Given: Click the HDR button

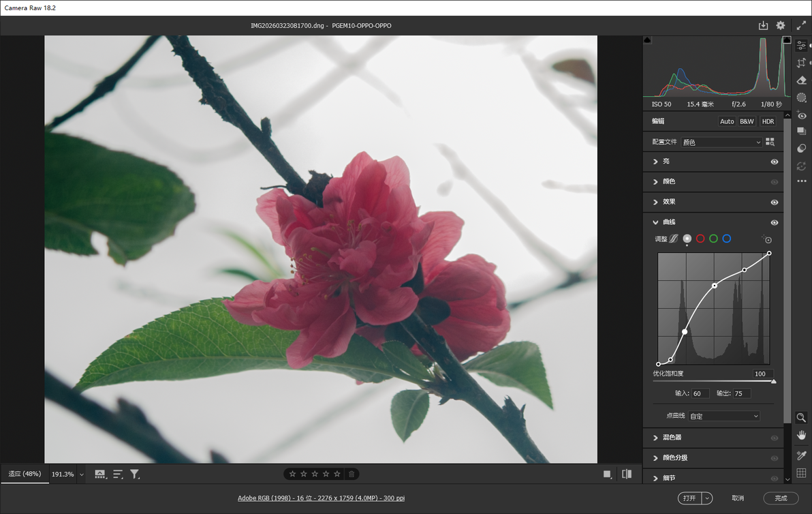Looking at the screenshot, I should click(x=768, y=121).
